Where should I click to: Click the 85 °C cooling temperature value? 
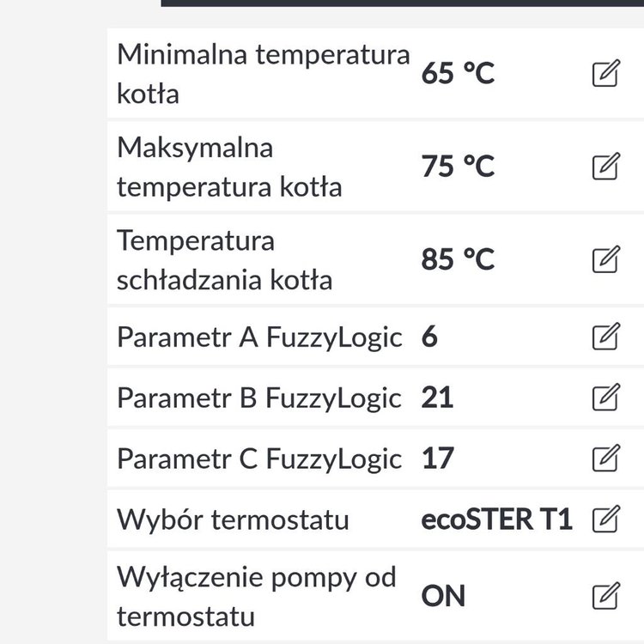pyautogui.click(x=458, y=259)
